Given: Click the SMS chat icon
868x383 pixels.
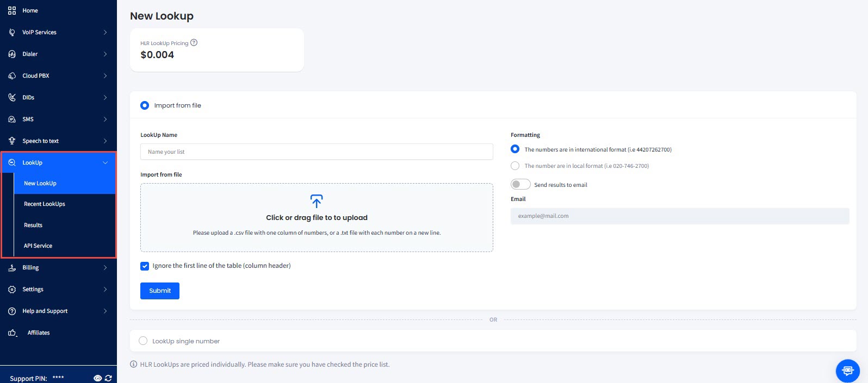Looking at the screenshot, I should 12,119.
